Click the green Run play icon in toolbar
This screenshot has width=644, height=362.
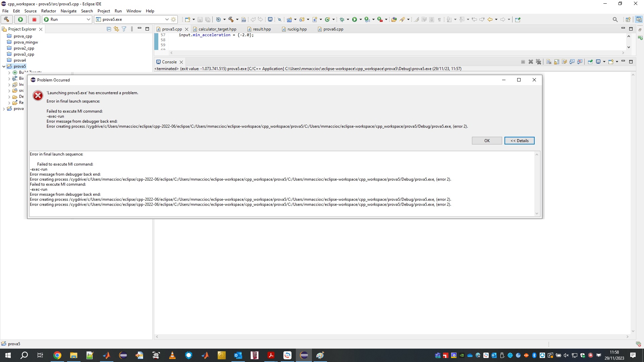(355, 19)
